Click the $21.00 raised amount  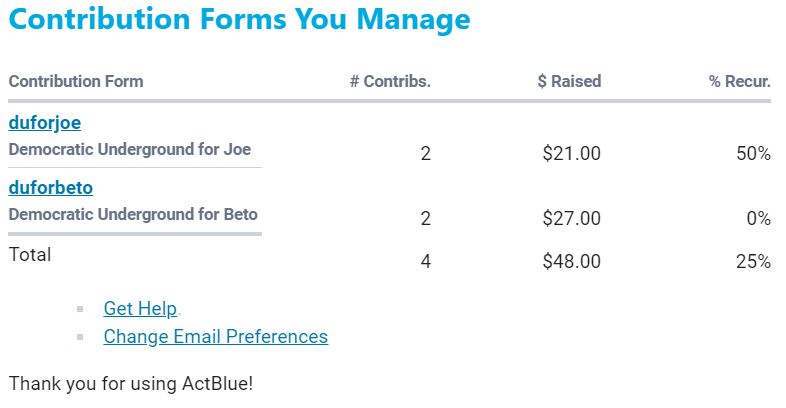click(x=571, y=154)
